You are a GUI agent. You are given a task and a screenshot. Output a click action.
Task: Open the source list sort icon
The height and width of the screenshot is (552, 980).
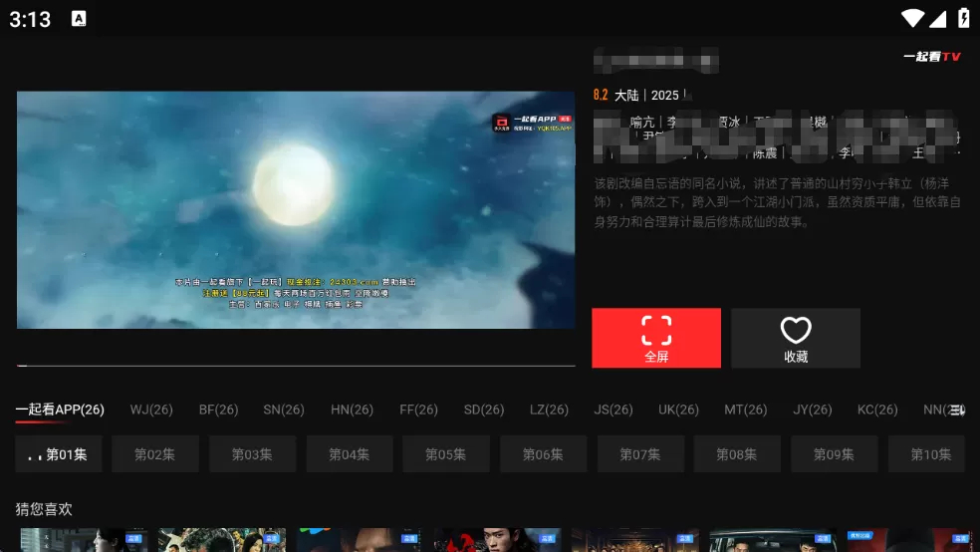pos(957,410)
